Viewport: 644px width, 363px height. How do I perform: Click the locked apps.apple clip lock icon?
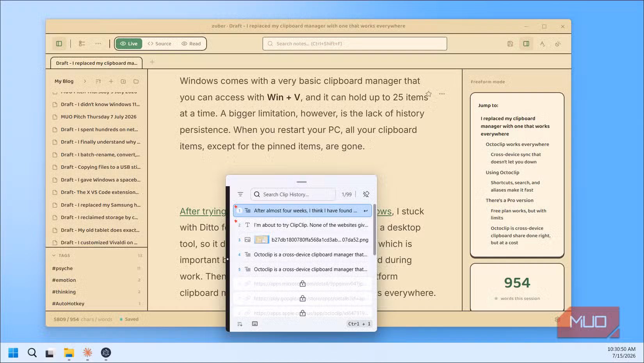302,313
